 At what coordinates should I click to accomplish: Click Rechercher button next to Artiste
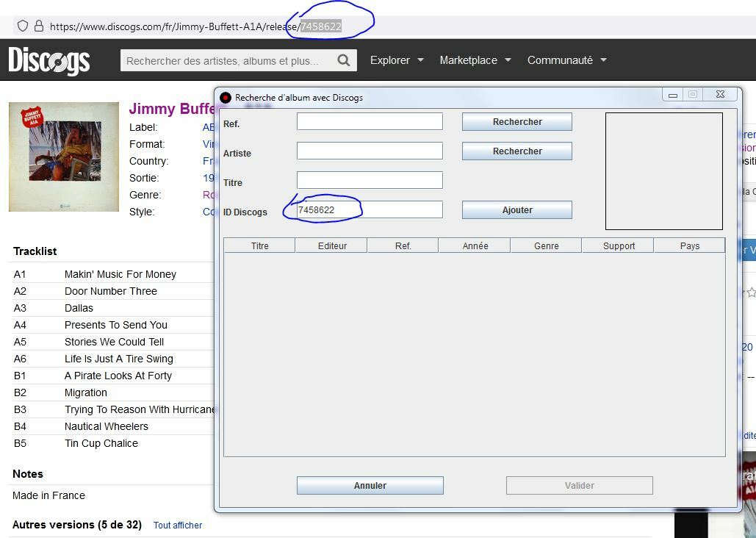[517, 151]
